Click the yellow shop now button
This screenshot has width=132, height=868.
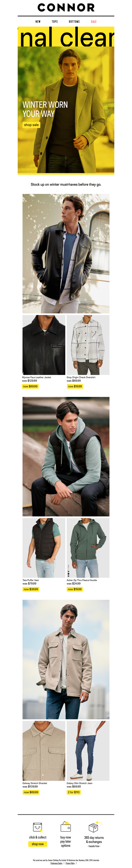pyautogui.click(x=38, y=844)
